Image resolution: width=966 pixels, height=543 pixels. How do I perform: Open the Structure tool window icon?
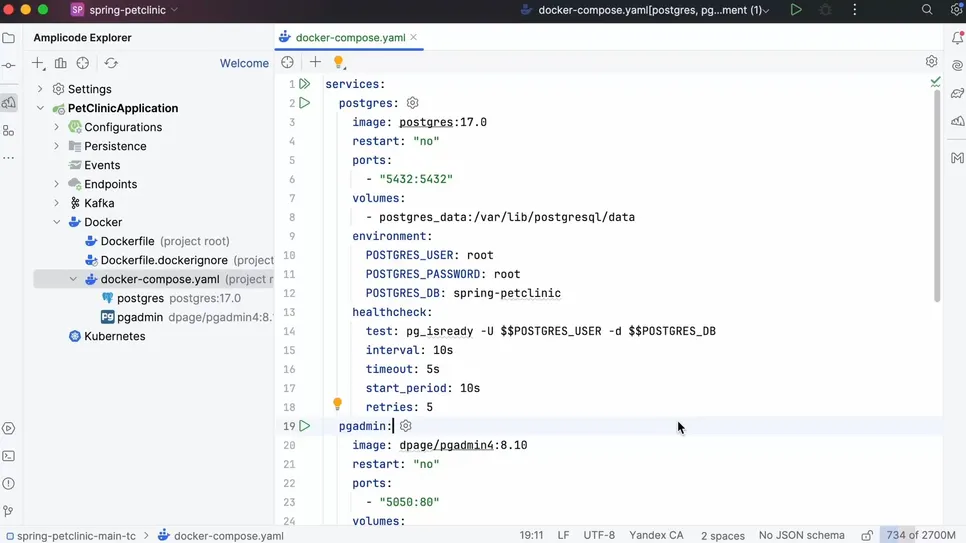[9, 131]
